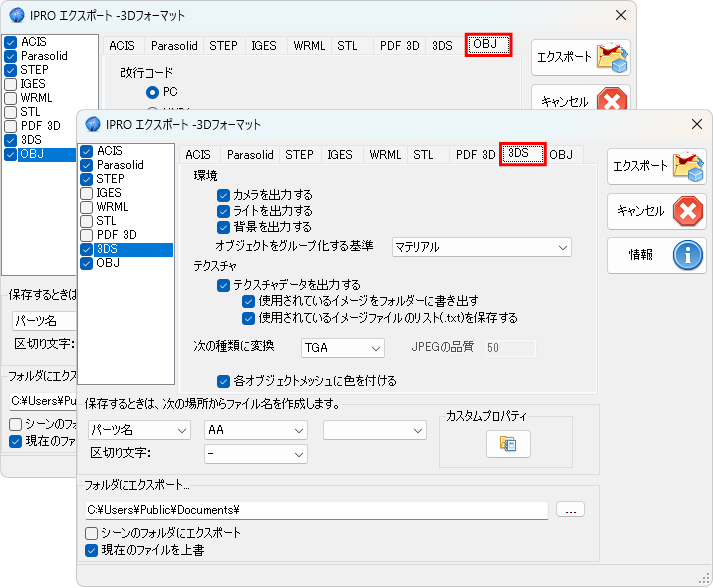Click the 情報 button label
Screen dimensions: 713x588
(641, 255)
